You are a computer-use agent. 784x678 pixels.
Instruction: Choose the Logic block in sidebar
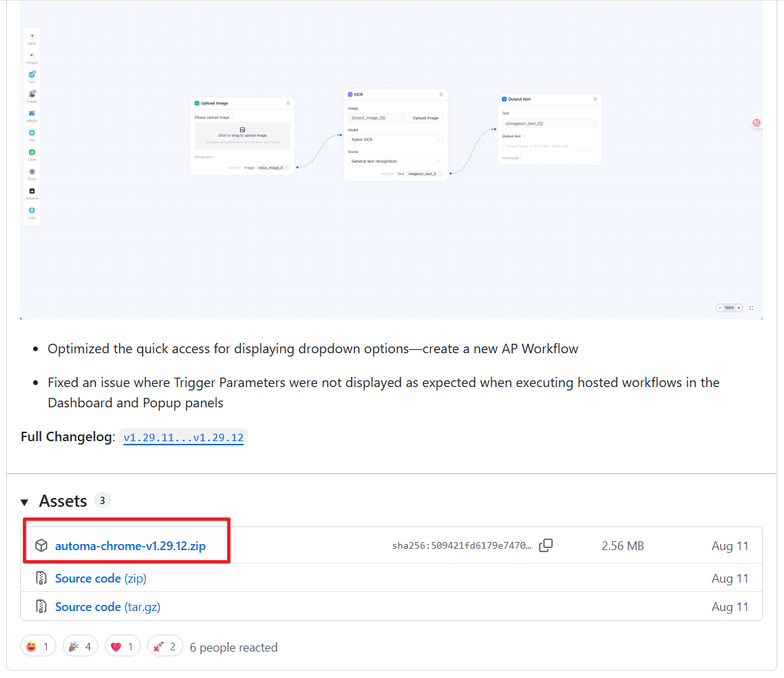(x=32, y=211)
